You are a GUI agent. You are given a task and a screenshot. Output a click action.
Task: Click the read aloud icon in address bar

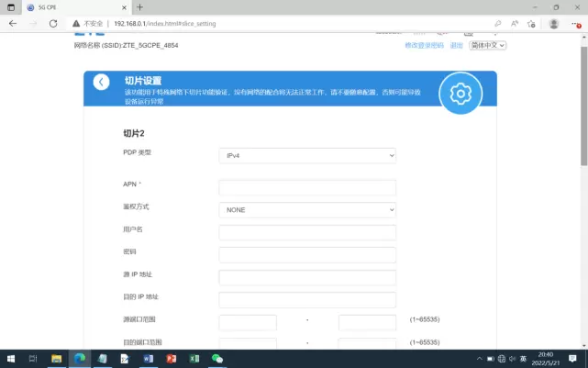coord(516,23)
